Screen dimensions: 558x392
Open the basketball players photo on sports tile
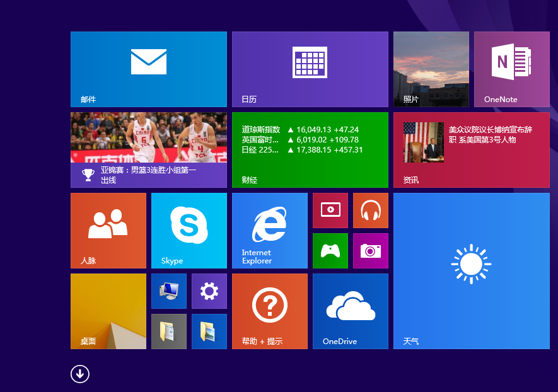(x=149, y=137)
